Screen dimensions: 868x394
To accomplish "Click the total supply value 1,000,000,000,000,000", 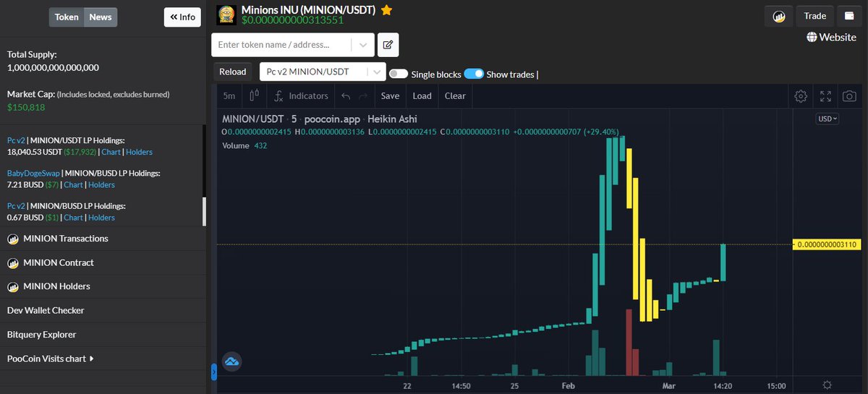I will click(x=53, y=67).
